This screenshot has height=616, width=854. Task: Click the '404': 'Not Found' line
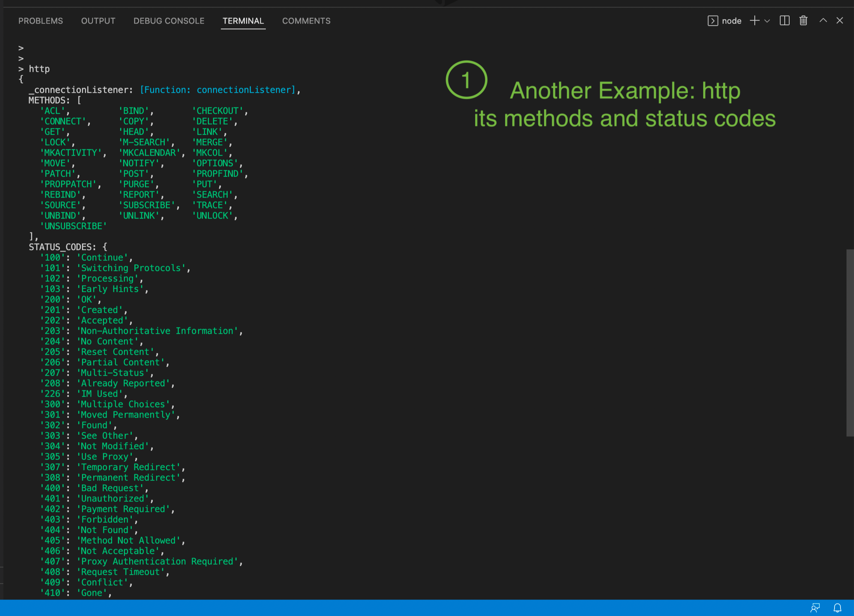(x=89, y=530)
